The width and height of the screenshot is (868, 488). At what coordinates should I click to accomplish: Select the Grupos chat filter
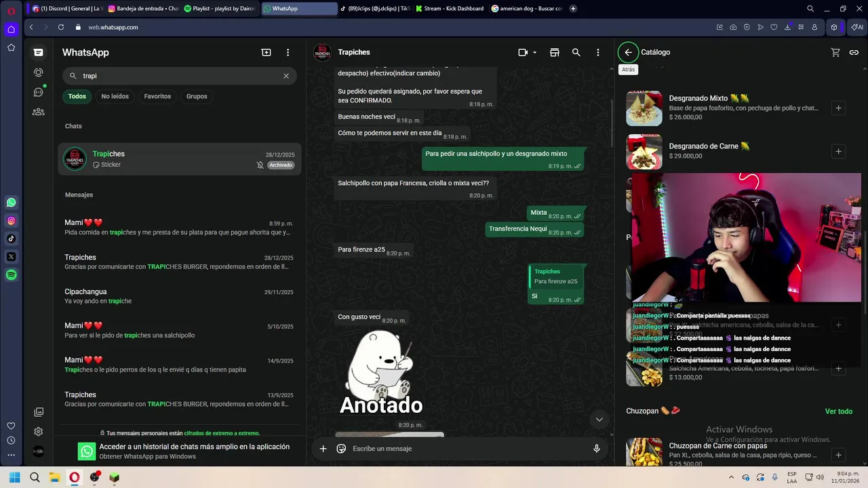click(x=197, y=96)
